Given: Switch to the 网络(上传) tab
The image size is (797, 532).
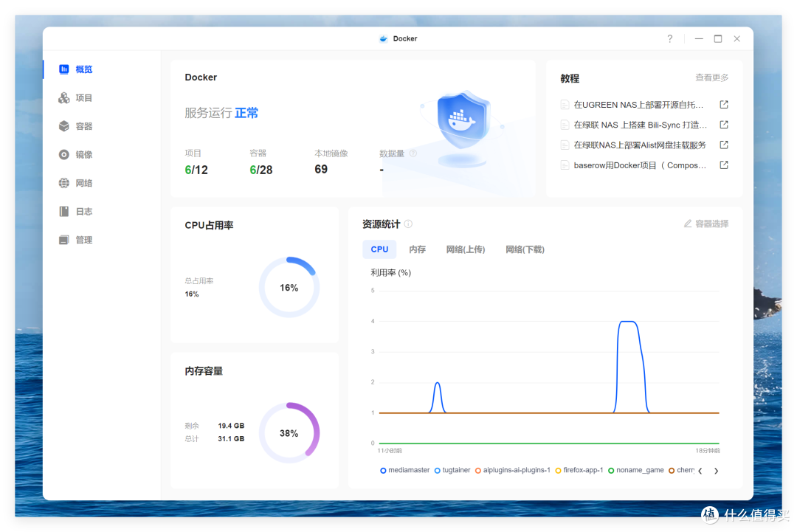Looking at the screenshot, I should pos(466,249).
